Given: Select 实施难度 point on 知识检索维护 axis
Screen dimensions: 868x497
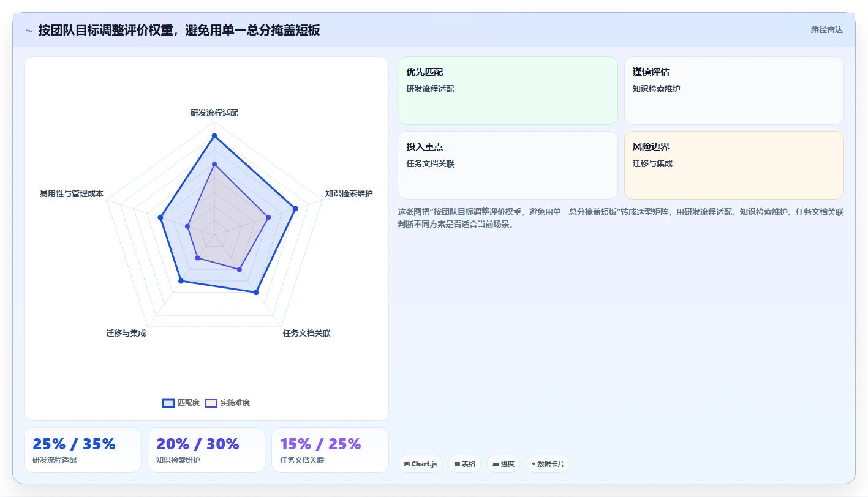Looking at the screenshot, I should point(268,217).
